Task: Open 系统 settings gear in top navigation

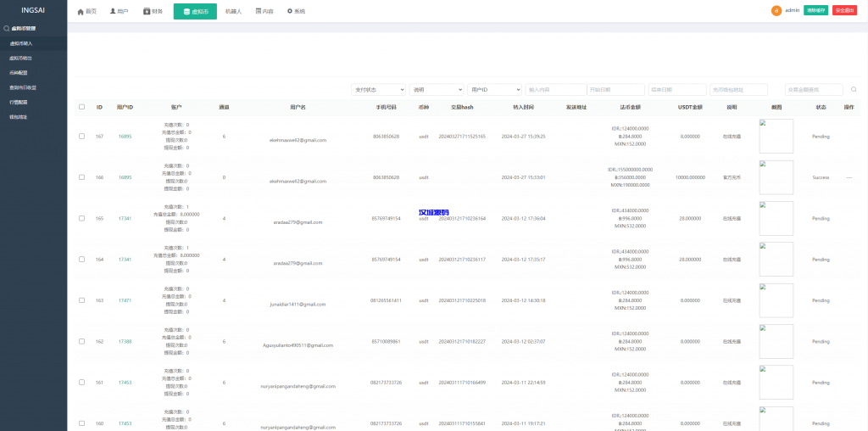Action: 290,12
